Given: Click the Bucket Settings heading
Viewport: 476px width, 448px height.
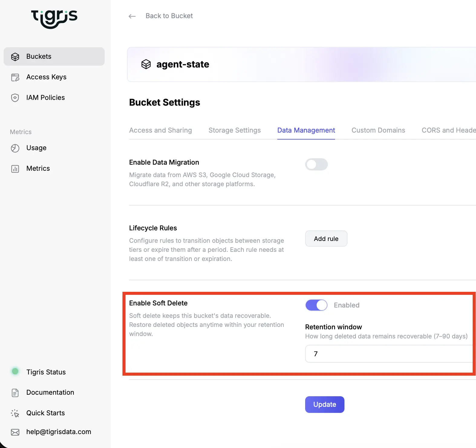Looking at the screenshot, I should point(165,102).
